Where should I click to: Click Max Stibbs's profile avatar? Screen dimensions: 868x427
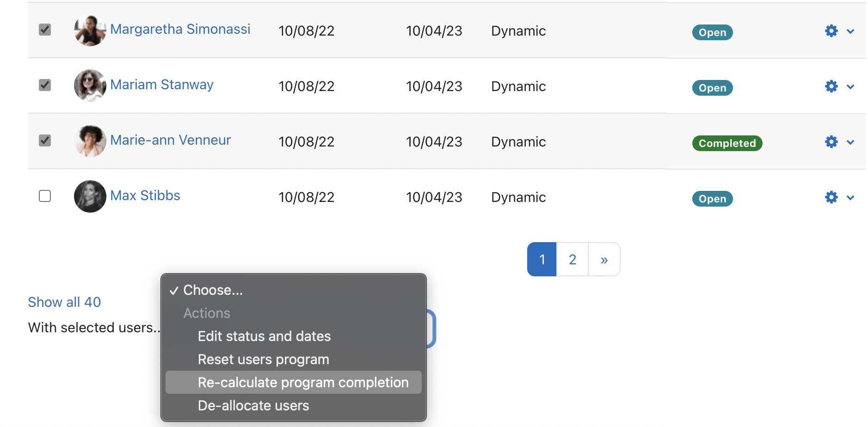[90, 196]
